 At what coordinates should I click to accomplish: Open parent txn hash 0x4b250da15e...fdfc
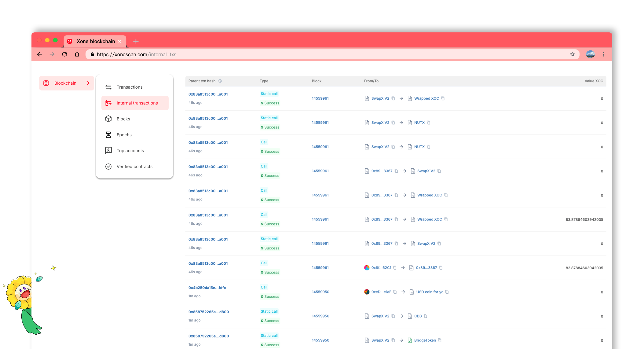pyautogui.click(x=207, y=288)
